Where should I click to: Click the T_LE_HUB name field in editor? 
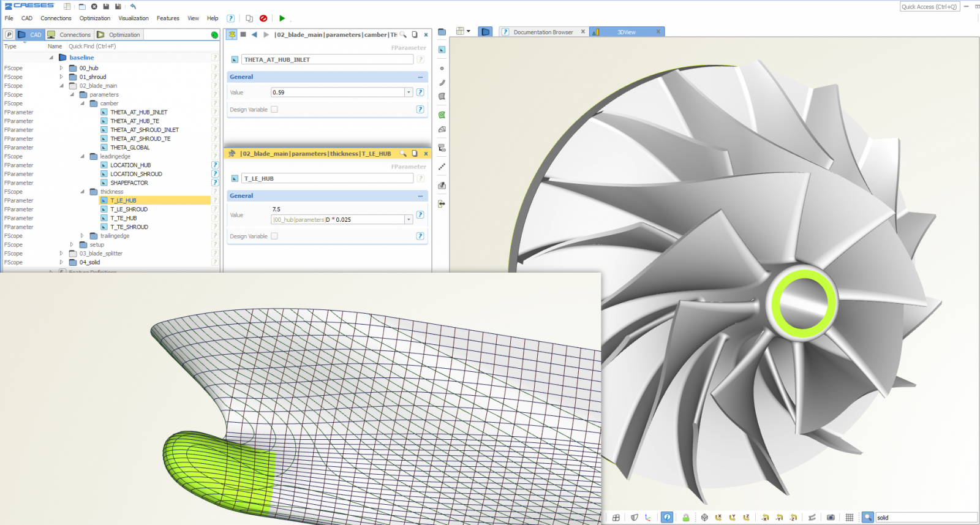(328, 179)
